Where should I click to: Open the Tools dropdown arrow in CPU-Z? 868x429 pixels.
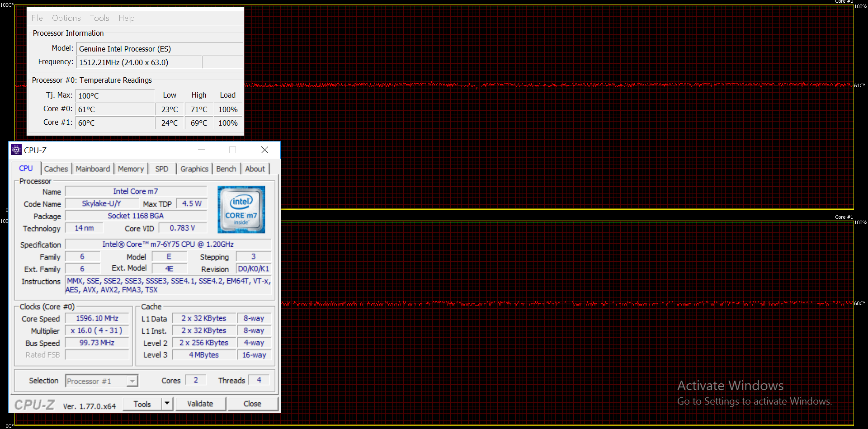(x=167, y=403)
